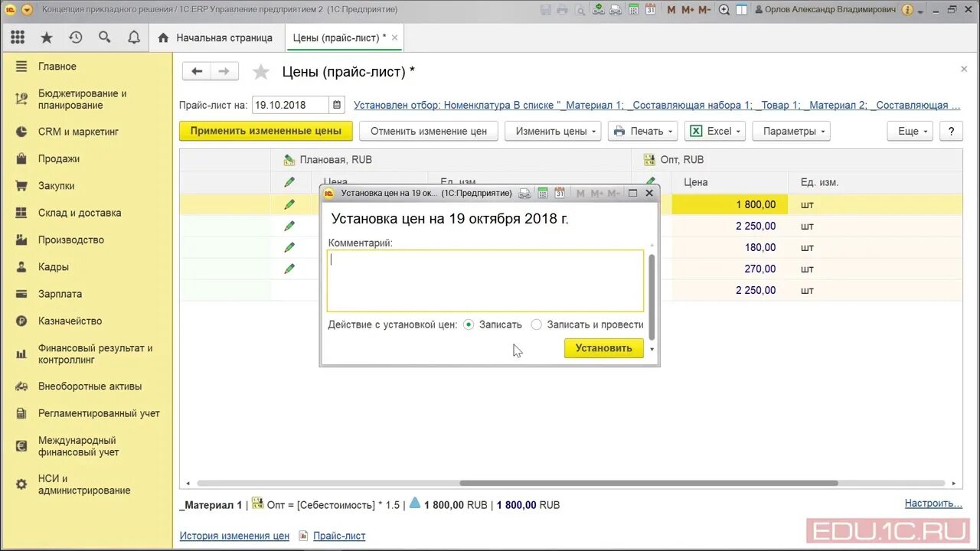Click vertical scrollbar in price dialog
980x551 pixels.
click(x=652, y=297)
